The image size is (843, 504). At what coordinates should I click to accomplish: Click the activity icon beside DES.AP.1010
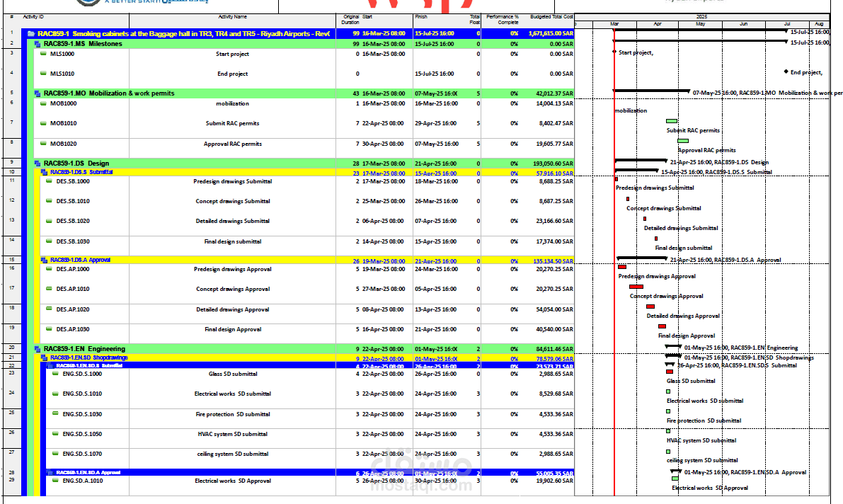49,288
